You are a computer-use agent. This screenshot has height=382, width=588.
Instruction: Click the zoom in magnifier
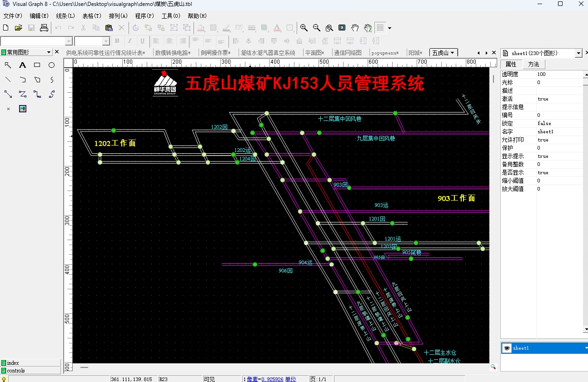click(x=304, y=28)
